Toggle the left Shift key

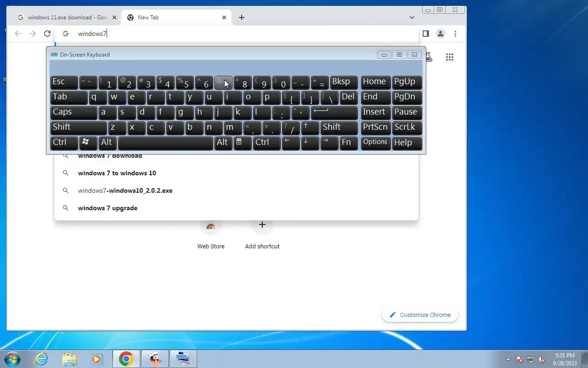(79, 128)
